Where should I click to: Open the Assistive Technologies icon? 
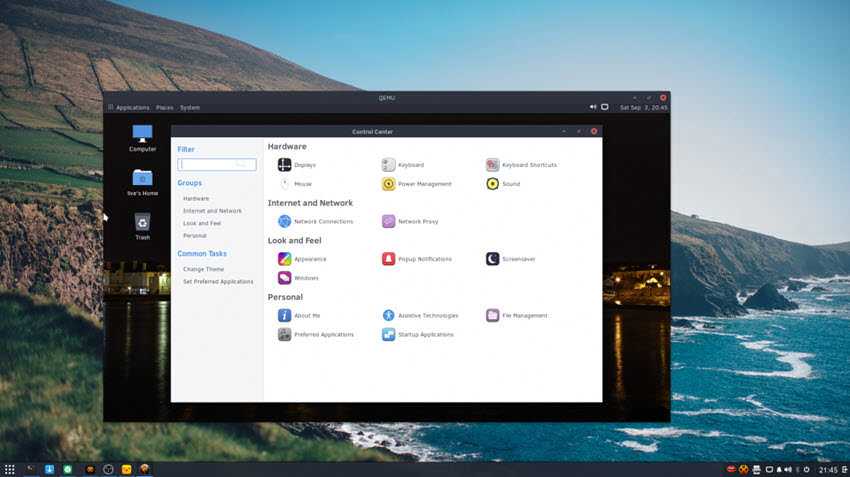click(x=389, y=315)
